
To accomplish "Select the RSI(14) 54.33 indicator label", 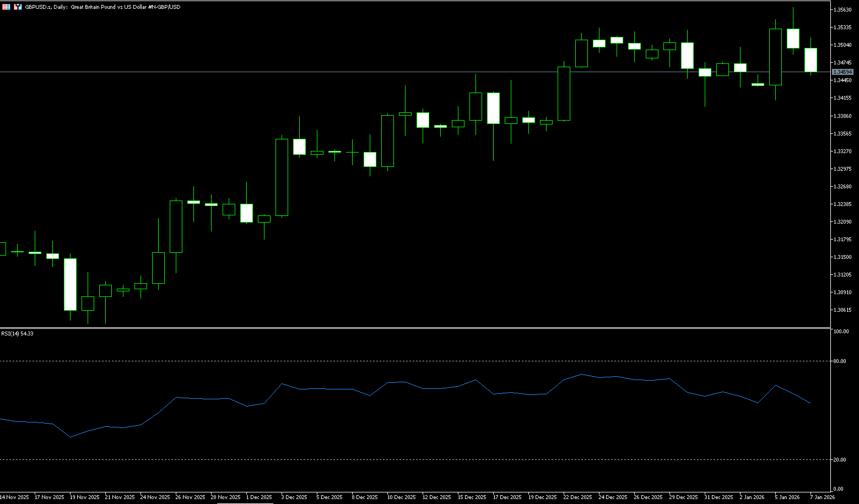I will (17, 334).
